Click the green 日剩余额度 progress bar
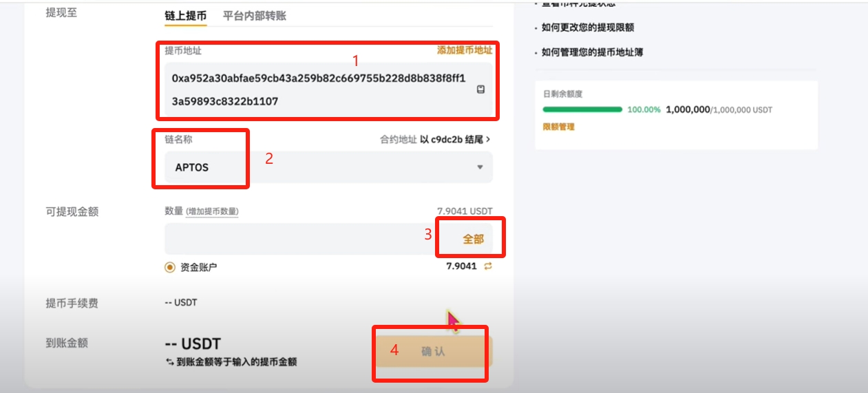 click(x=582, y=109)
